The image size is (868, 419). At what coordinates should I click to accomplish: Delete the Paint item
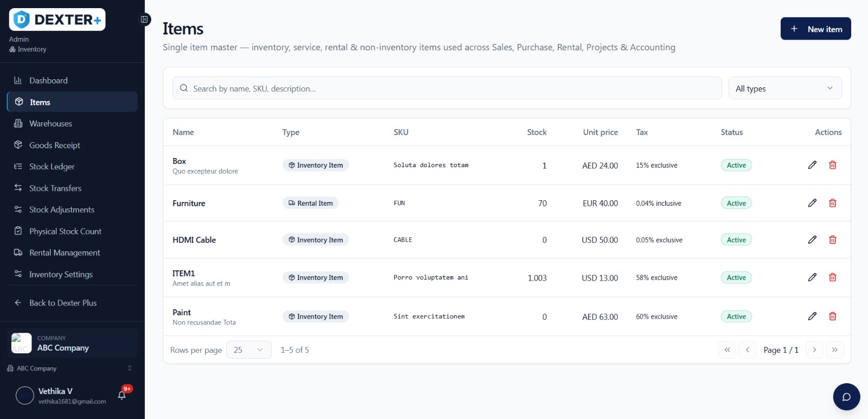[833, 316]
